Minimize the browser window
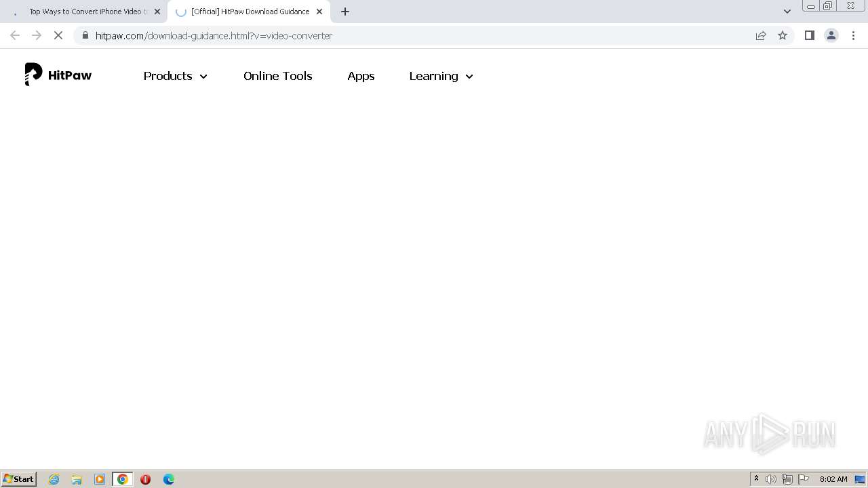Image resolution: width=868 pixels, height=488 pixels. pyautogui.click(x=811, y=5)
